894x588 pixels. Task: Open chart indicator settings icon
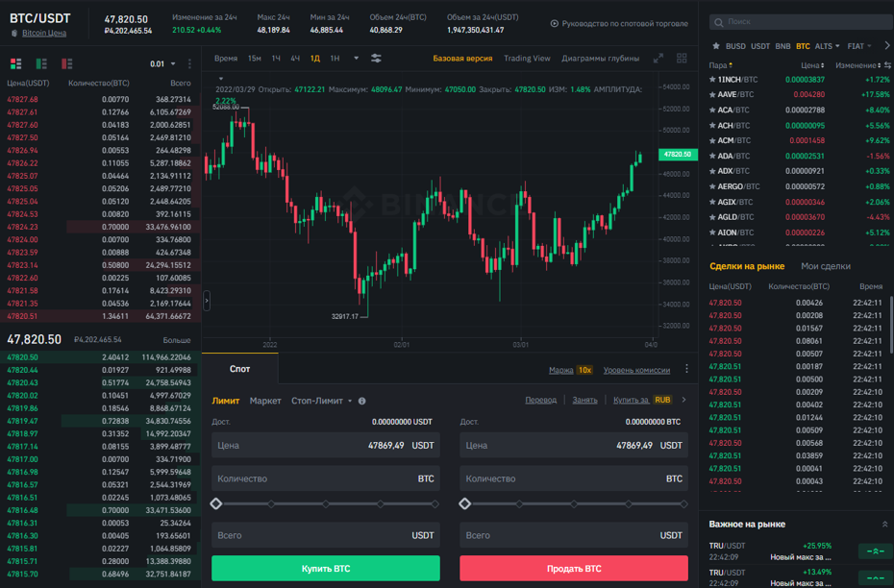376,58
